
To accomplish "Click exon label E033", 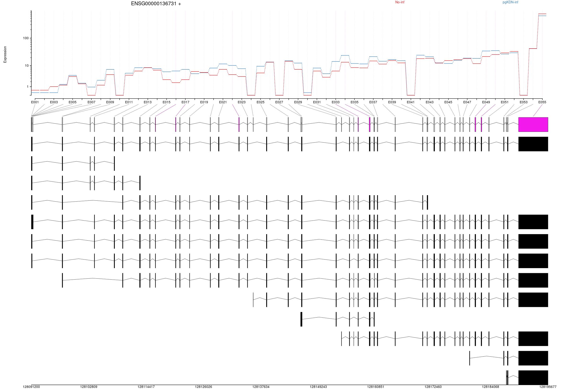I will pyautogui.click(x=336, y=102).
